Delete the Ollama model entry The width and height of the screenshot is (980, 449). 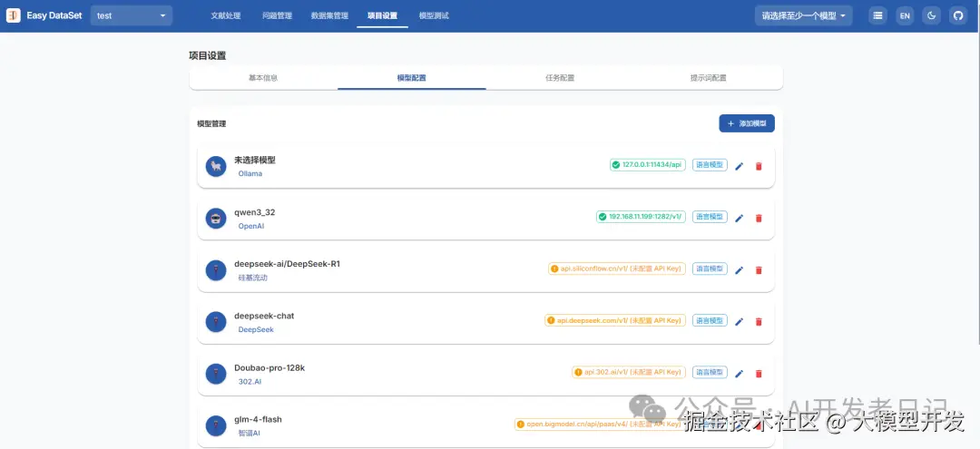[x=759, y=166]
